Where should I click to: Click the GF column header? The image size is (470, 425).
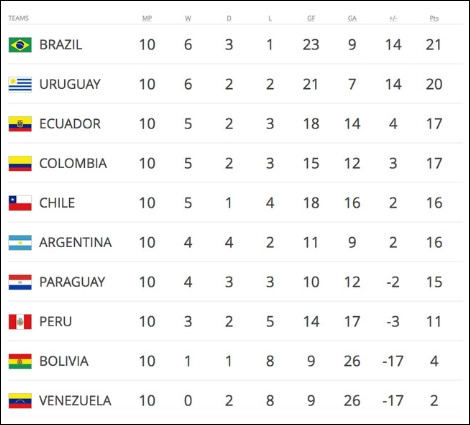click(x=311, y=18)
